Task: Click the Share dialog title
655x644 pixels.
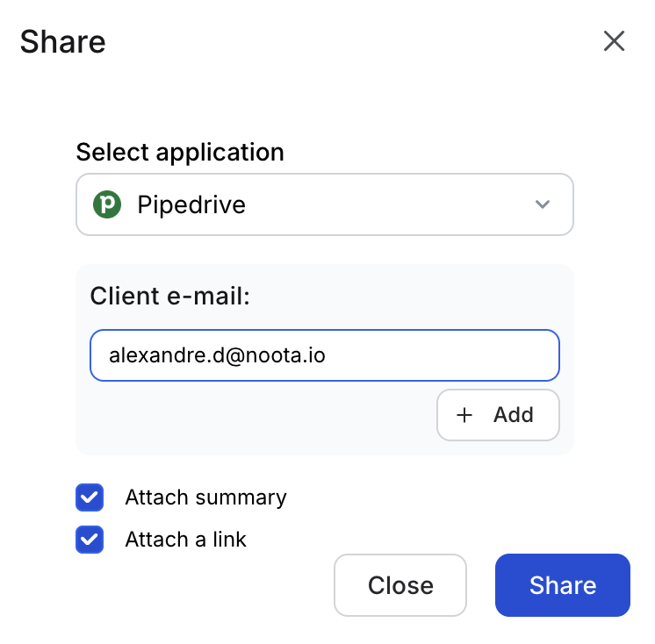Action: [x=62, y=41]
